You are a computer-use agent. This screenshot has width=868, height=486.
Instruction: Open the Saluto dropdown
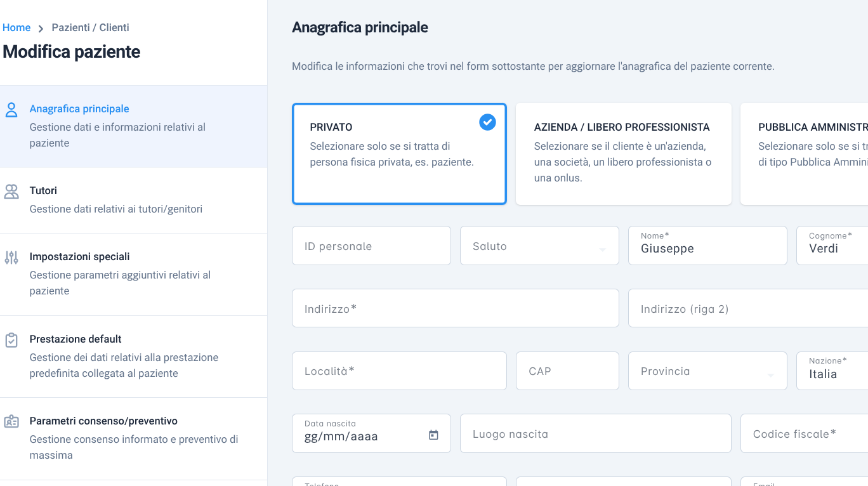539,246
